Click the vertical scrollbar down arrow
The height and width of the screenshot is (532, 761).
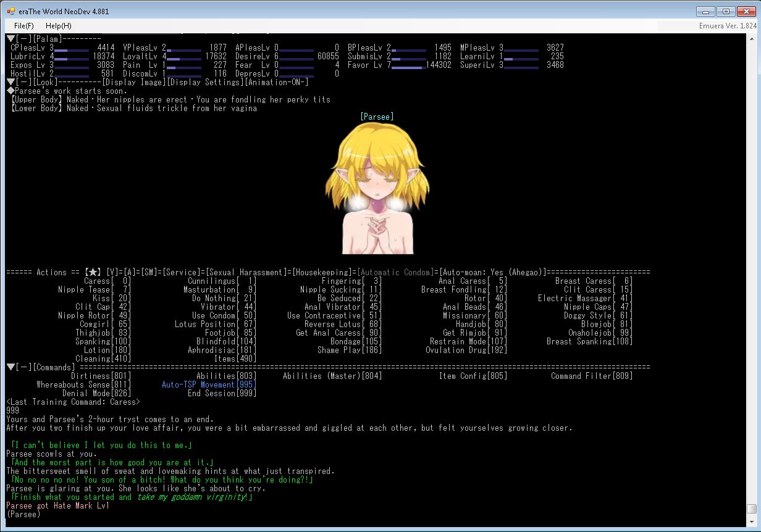click(x=751, y=522)
